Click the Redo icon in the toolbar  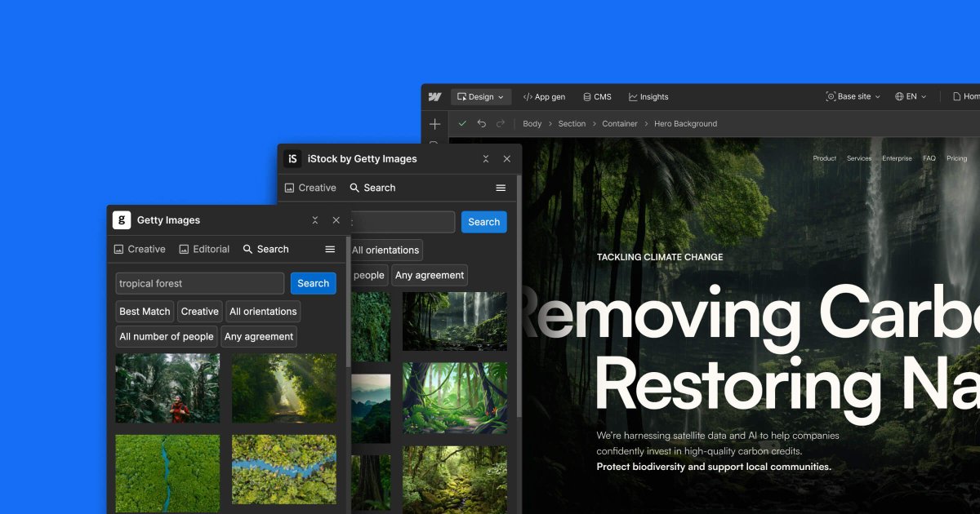pyautogui.click(x=500, y=123)
